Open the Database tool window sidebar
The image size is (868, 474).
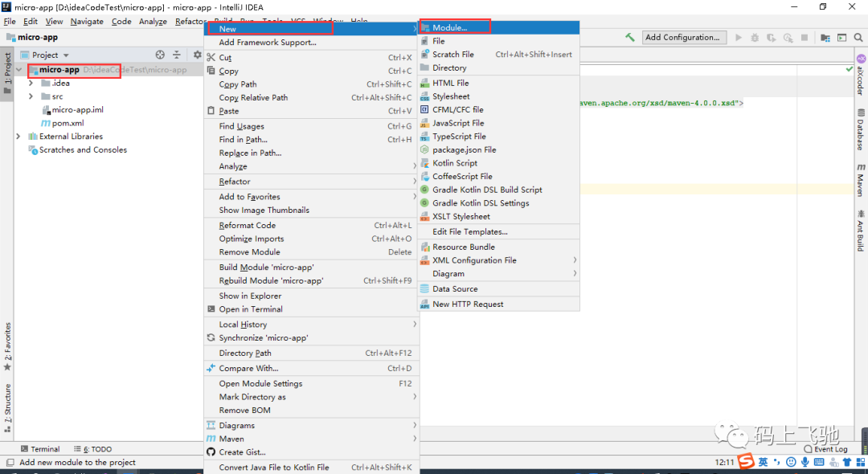point(861,129)
